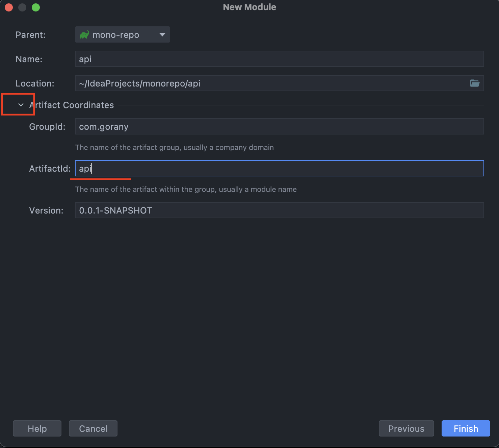The width and height of the screenshot is (499, 448).
Task: Click the Help button
Action: [37, 428]
